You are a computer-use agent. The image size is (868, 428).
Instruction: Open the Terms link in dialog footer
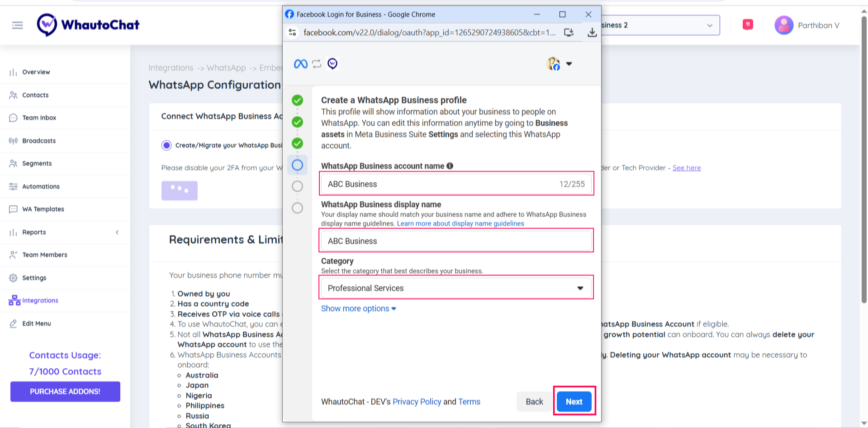[x=469, y=402]
